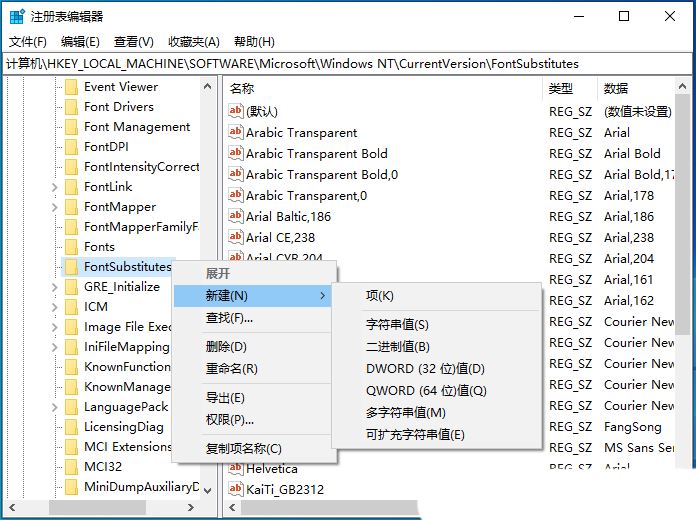Choose 展开 in the context menu
The width and height of the screenshot is (696, 520).
coord(252,274)
